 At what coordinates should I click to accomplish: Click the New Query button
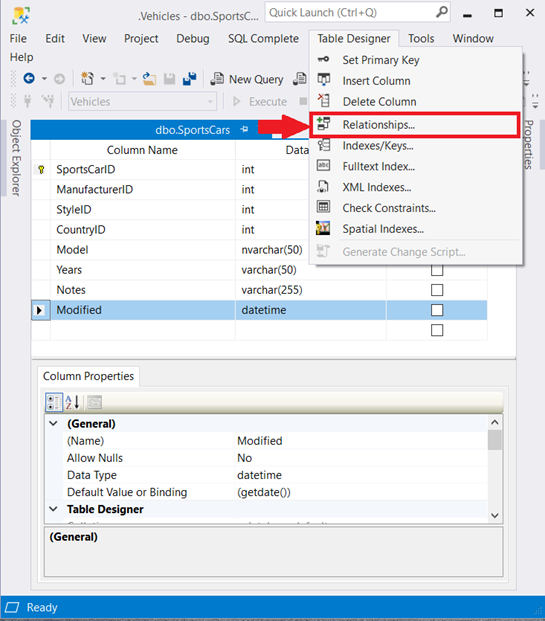pos(247,79)
